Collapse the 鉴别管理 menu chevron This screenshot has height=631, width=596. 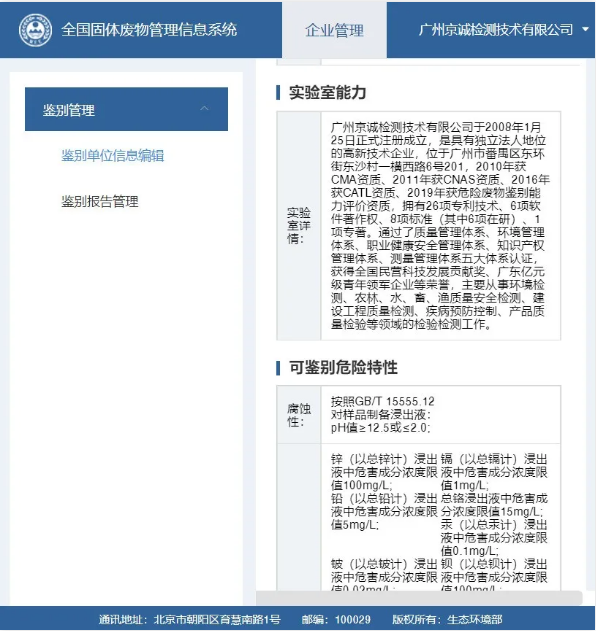pos(204,108)
